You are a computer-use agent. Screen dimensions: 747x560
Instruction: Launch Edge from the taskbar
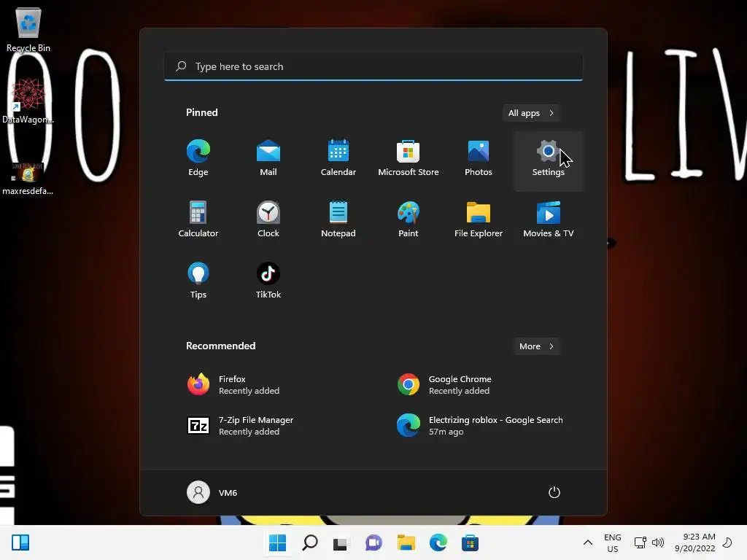tap(438, 542)
